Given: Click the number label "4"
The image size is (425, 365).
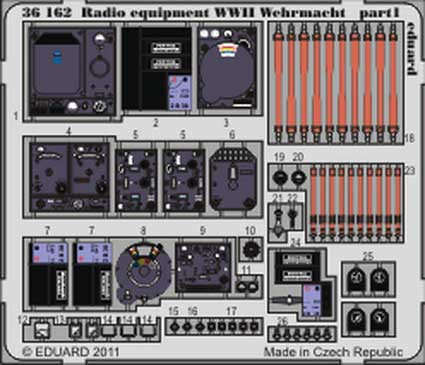Looking at the screenshot, I should (69, 132).
